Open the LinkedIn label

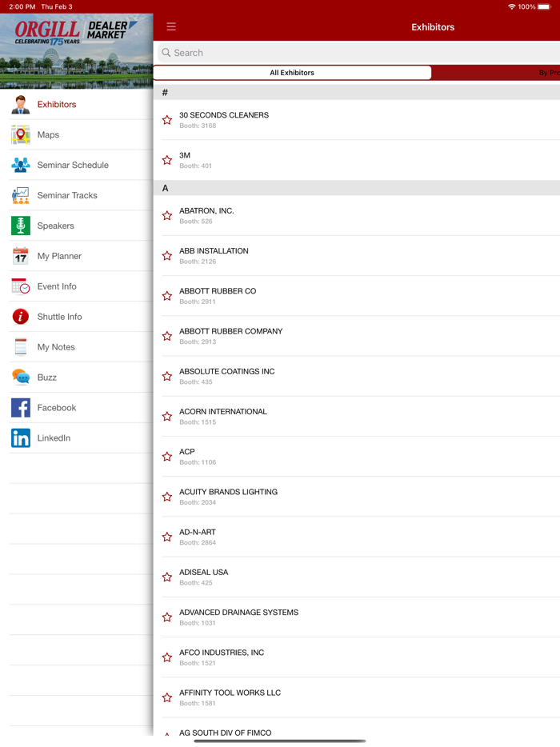click(54, 437)
